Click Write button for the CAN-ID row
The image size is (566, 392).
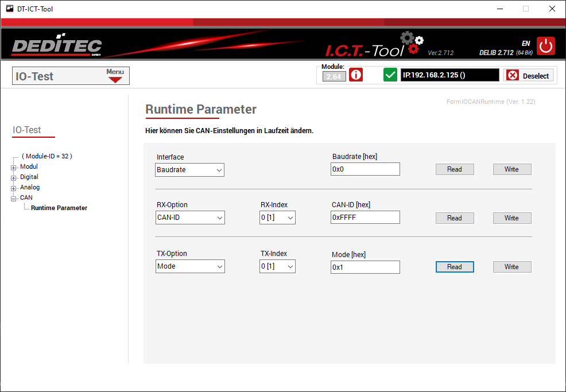[511, 218]
